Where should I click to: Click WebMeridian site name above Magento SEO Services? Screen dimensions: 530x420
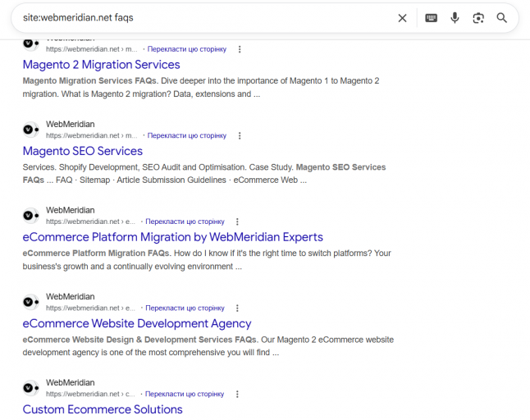coord(71,124)
